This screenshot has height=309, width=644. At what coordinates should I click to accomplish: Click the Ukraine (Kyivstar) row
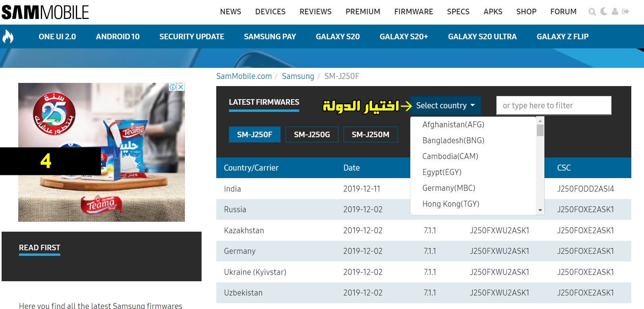point(423,272)
